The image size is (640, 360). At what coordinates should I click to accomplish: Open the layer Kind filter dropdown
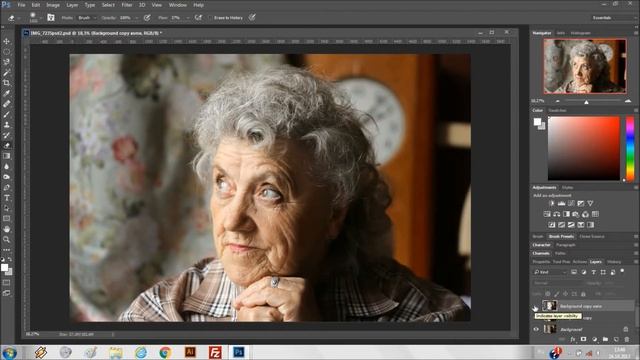point(550,272)
